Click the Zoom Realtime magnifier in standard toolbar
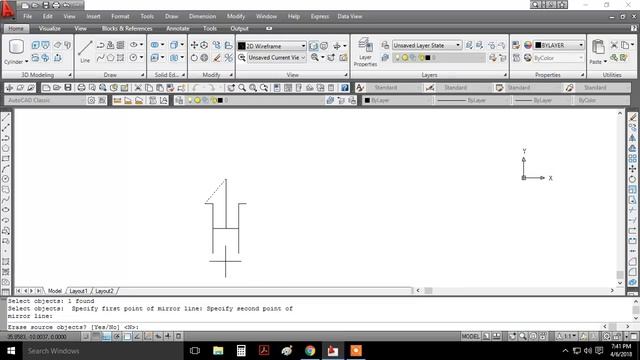The height and width of the screenshot is (360, 640). [242, 88]
